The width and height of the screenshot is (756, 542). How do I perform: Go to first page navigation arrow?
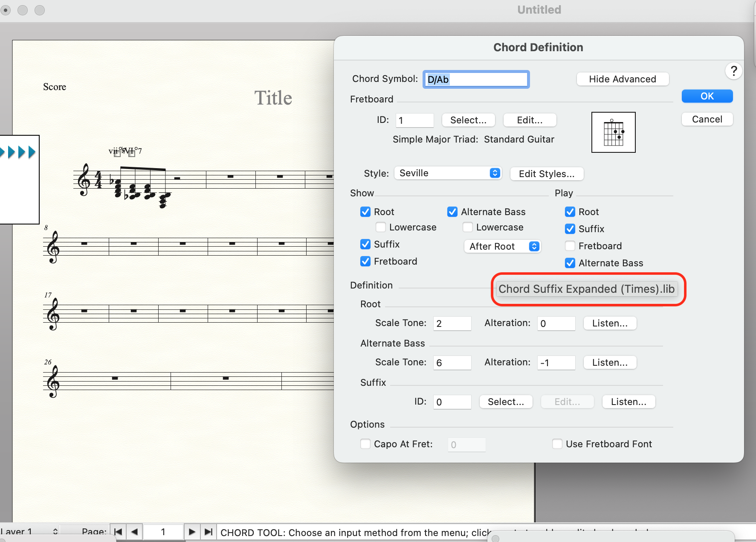118,532
